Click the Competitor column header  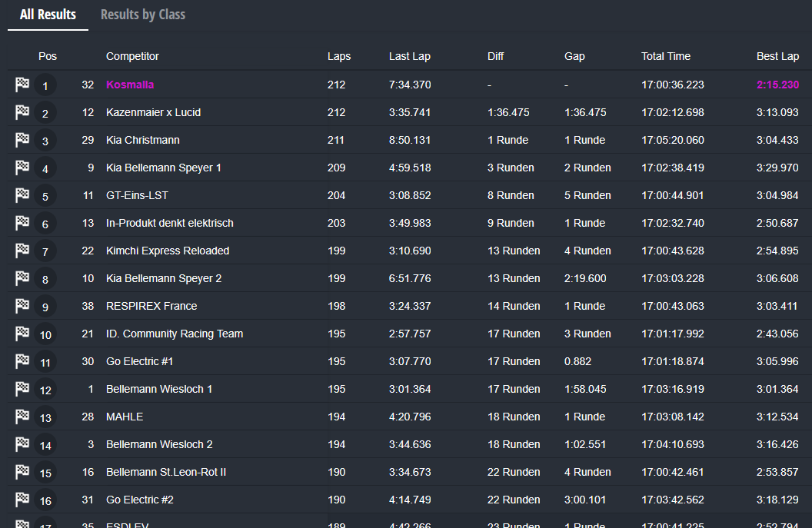coord(132,56)
